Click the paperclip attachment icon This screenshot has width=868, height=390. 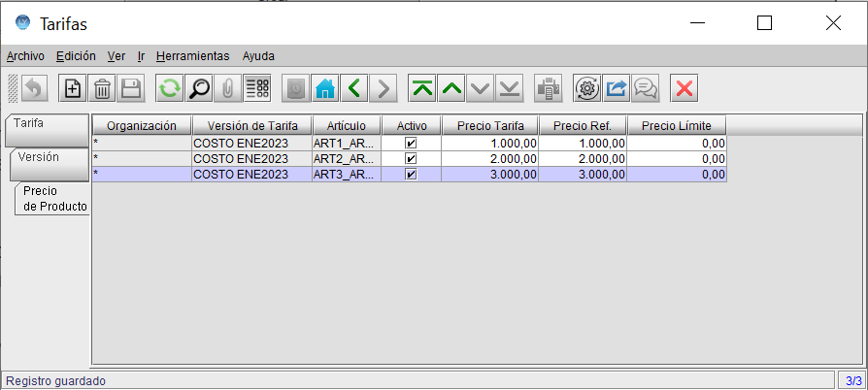point(227,88)
